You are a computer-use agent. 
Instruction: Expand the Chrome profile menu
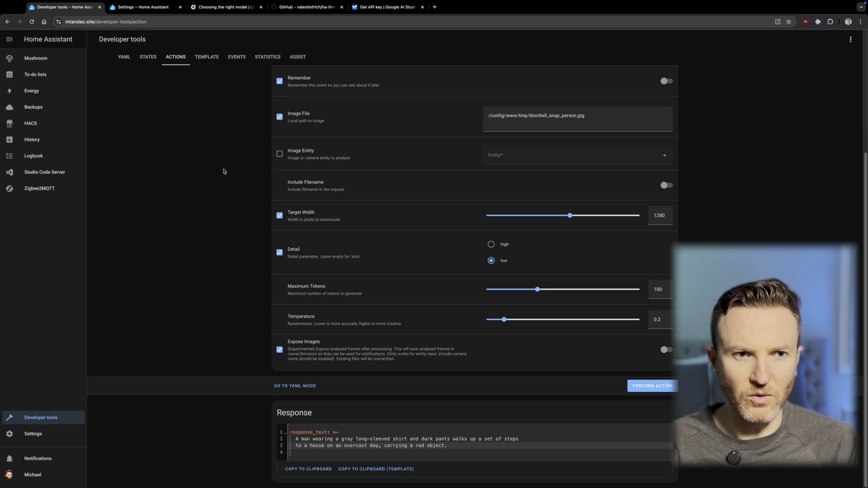click(x=848, y=22)
